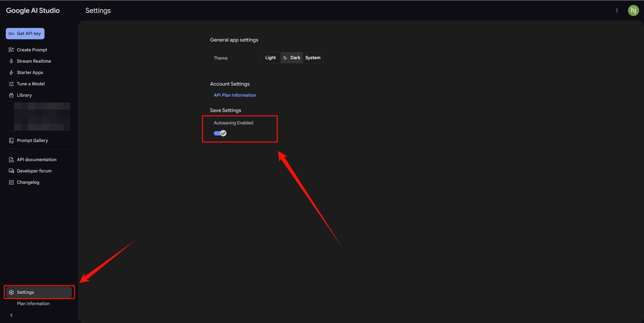Click the Changelog icon in the sidebar
The width and height of the screenshot is (644, 323).
coord(11,182)
